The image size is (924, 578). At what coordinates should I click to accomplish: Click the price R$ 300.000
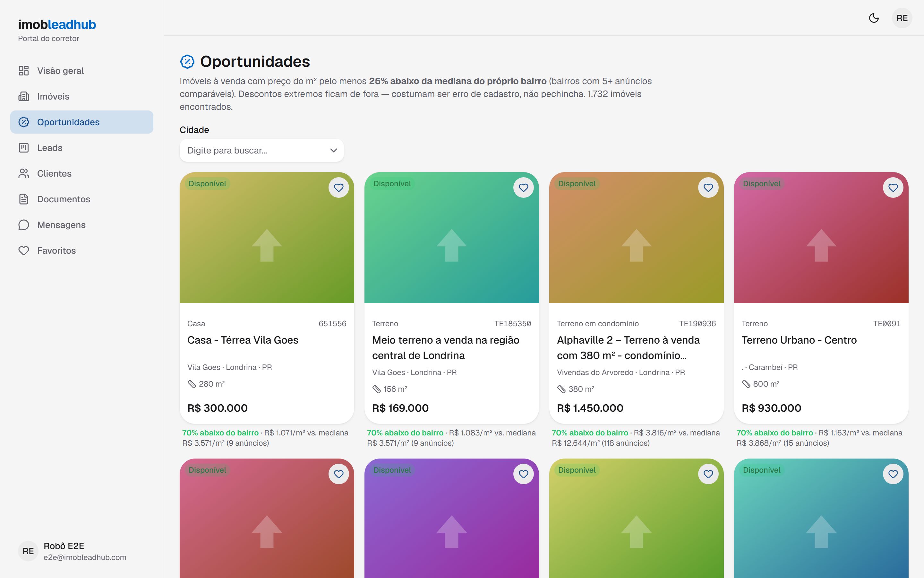pos(218,408)
